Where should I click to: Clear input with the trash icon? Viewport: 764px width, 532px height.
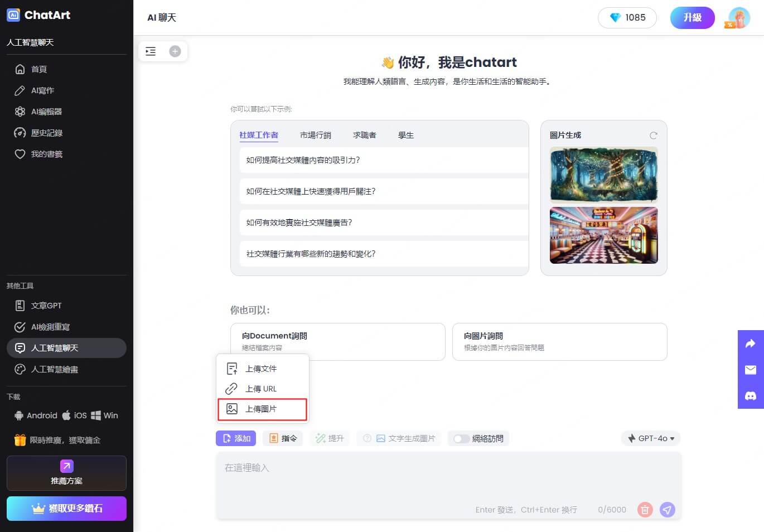coord(645,509)
